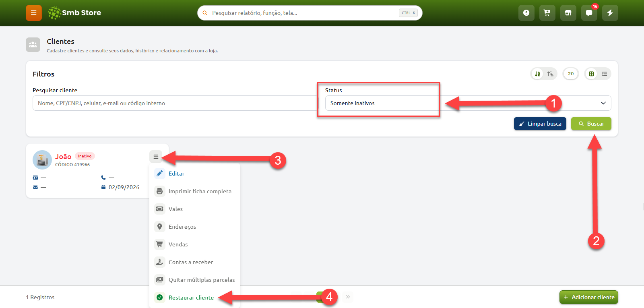The width and height of the screenshot is (644, 308).
Task: Open the 20 records per page selector
Action: click(x=571, y=74)
